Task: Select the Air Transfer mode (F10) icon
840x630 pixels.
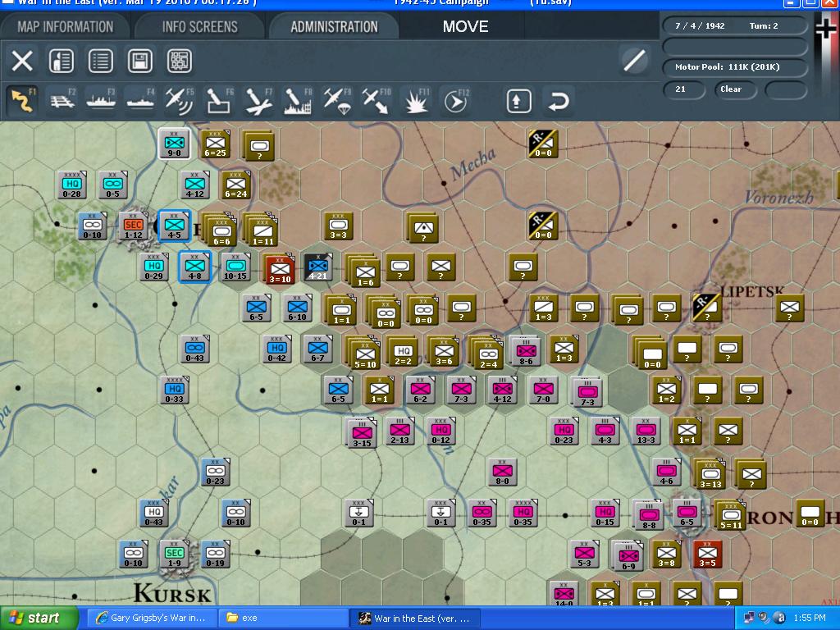Action: tap(377, 100)
